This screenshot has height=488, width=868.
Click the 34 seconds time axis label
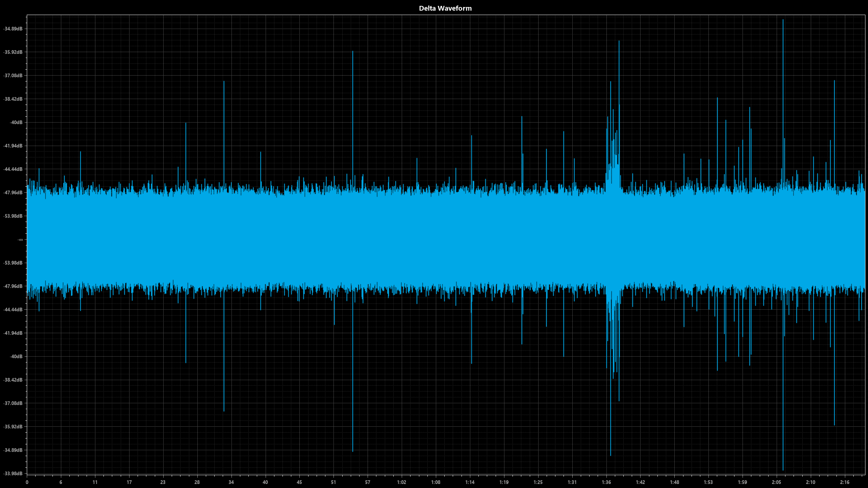tap(231, 482)
